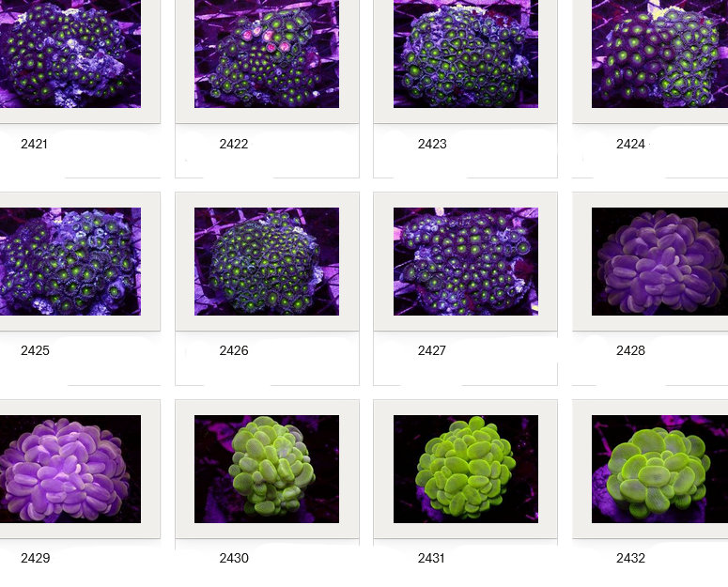Select the label text 2431
728x587 pixels.
pyautogui.click(x=431, y=558)
